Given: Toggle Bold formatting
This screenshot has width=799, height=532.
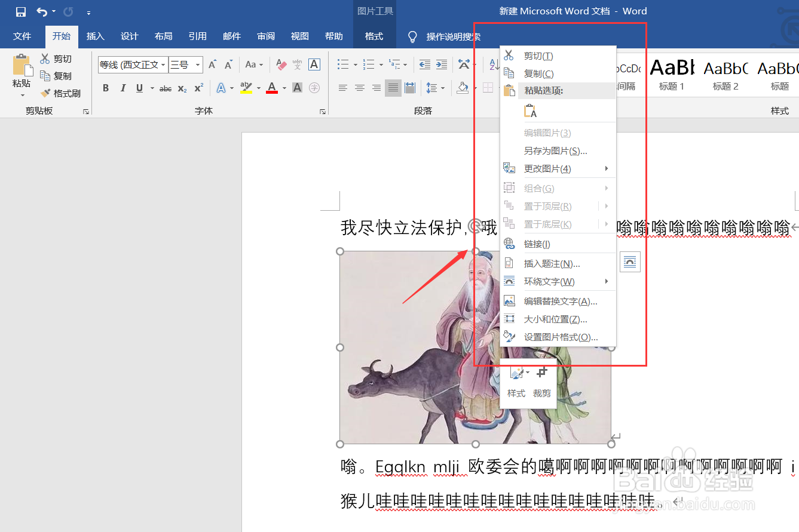Looking at the screenshot, I should (x=106, y=88).
